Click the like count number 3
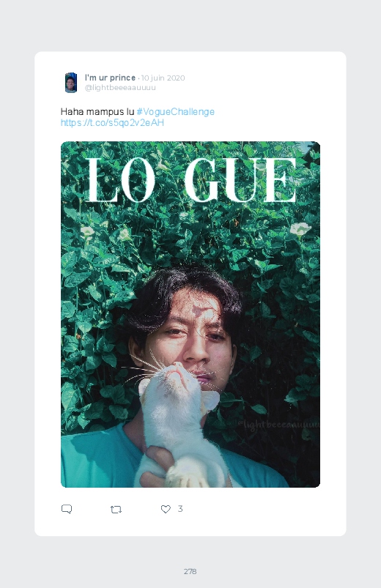Viewport: 381px width, 588px height. pos(180,508)
